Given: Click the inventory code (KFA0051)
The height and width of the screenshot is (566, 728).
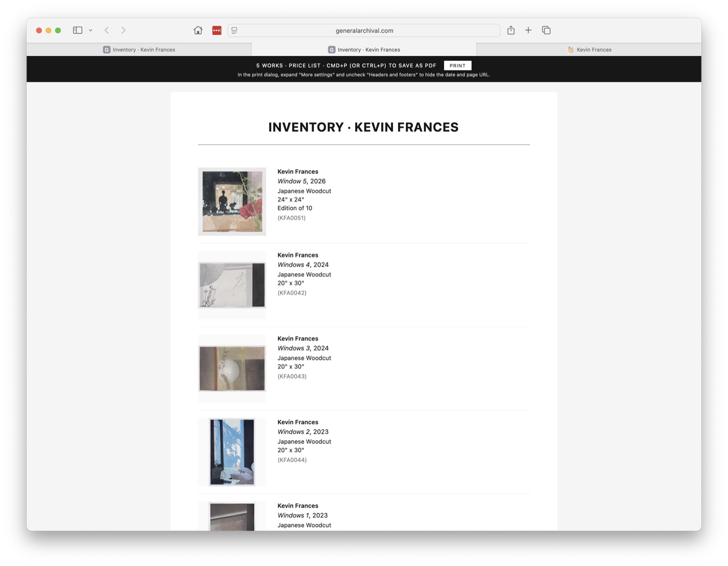Looking at the screenshot, I should click(292, 218).
